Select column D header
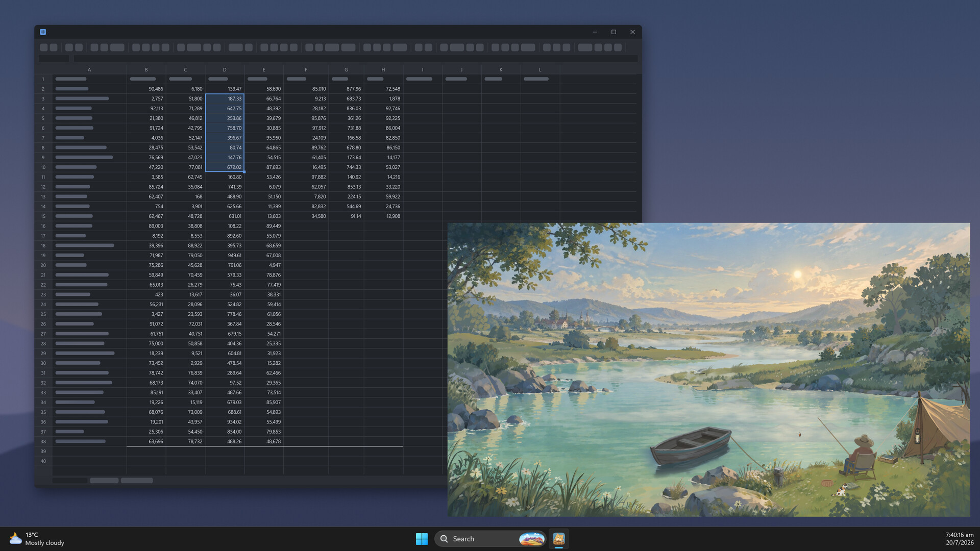The height and width of the screenshot is (551, 980). click(225, 69)
